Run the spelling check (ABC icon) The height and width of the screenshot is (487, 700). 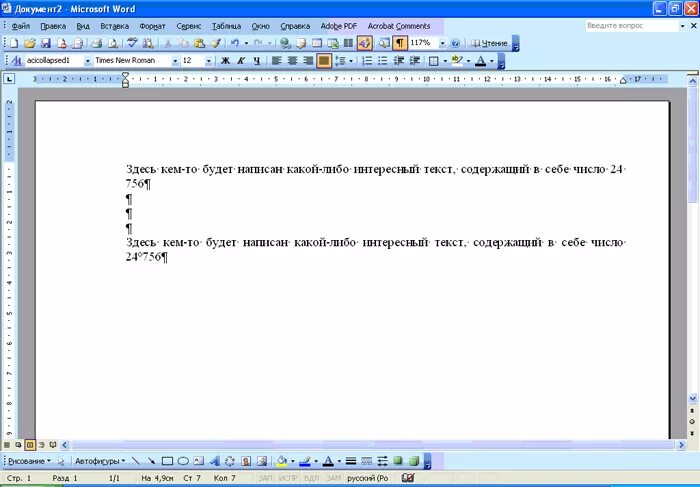[x=132, y=43]
